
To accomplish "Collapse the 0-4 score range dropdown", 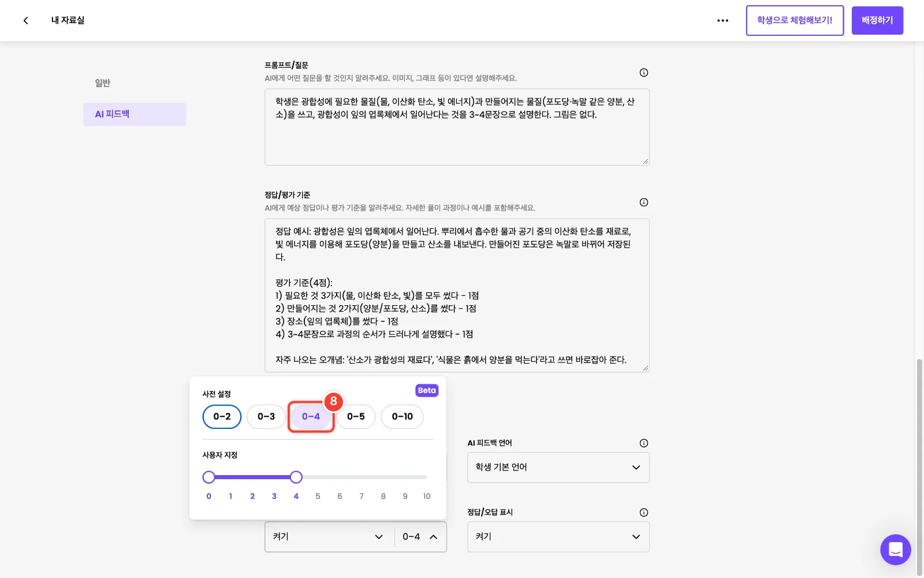I will (420, 537).
